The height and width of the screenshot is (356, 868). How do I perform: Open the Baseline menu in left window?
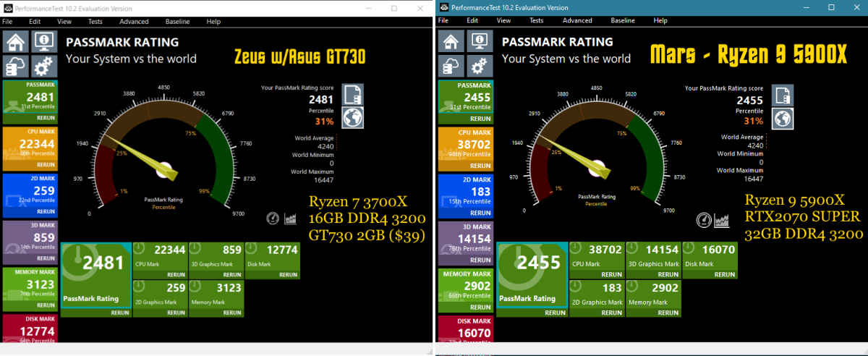[178, 22]
